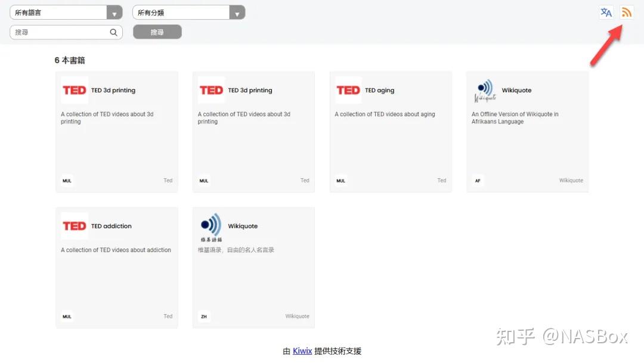Click description 'A collection of TED videos about aging'
The width and height of the screenshot is (644, 363).
click(x=385, y=114)
